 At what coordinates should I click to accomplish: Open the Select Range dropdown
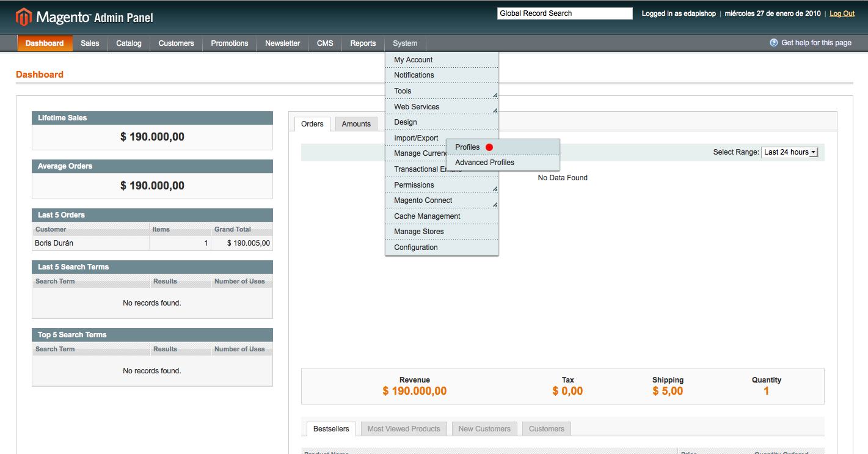[789, 152]
